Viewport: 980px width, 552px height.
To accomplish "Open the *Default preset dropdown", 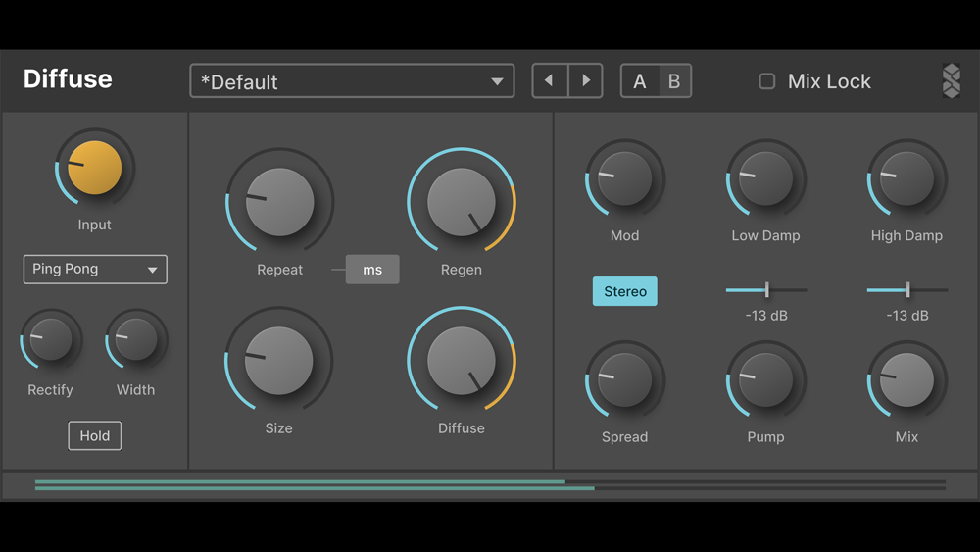I will tap(352, 80).
